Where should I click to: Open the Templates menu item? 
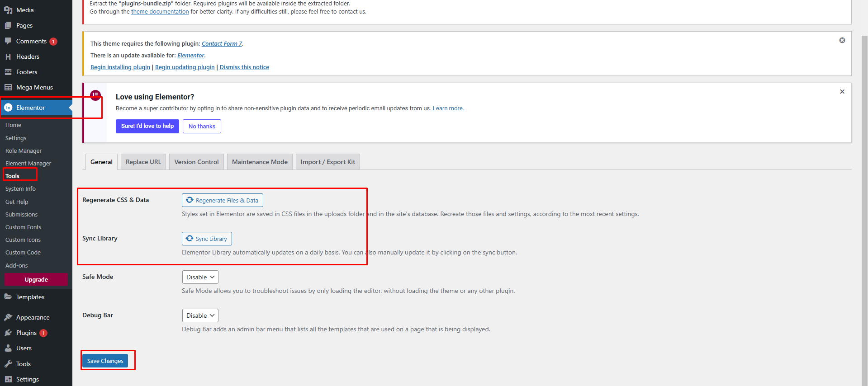point(36,297)
